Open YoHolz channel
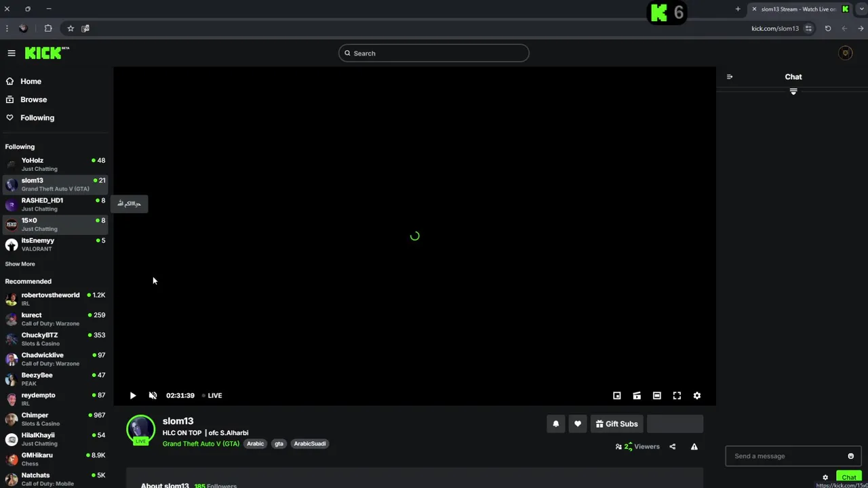 [x=56, y=164]
